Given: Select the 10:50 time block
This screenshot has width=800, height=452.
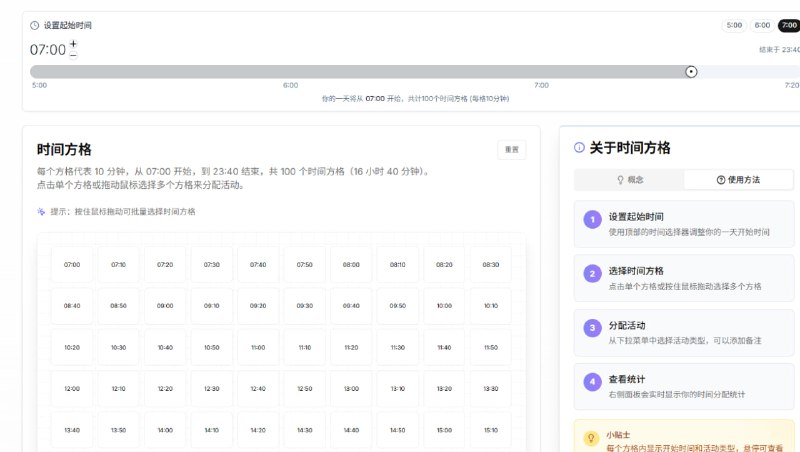Looking at the screenshot, I should [x=212, y=347].
